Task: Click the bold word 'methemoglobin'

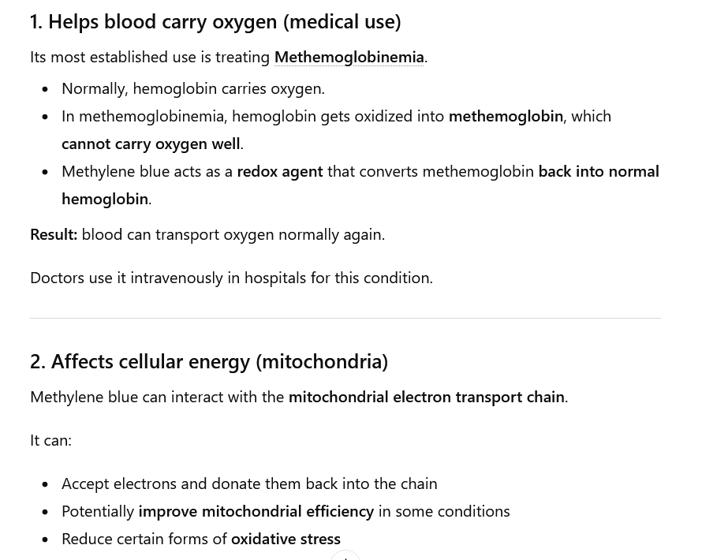Action: [x=506, y=116]
